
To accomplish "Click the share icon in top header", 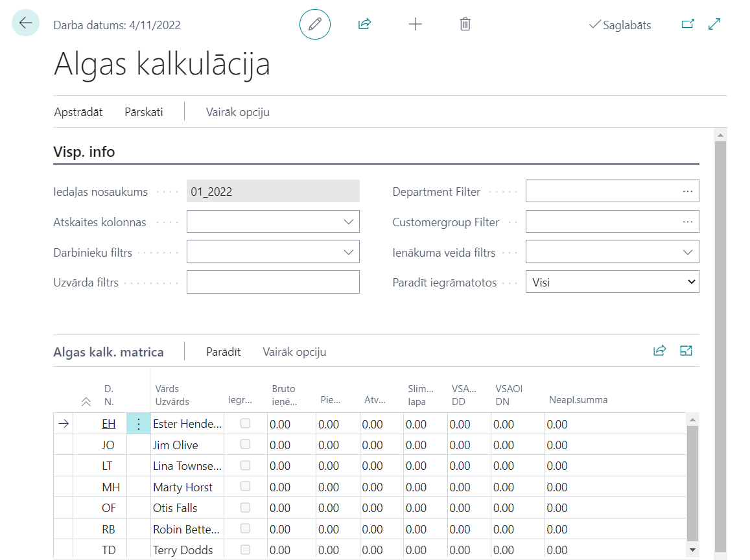I will click(x=364, y=25).
